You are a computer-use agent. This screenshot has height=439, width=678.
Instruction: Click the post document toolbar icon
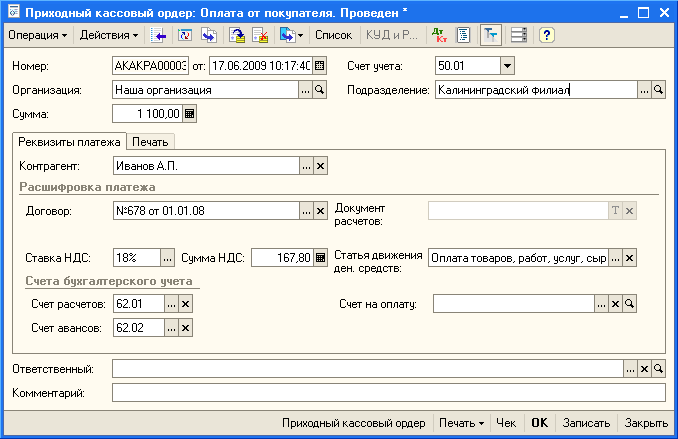[237, 35]
